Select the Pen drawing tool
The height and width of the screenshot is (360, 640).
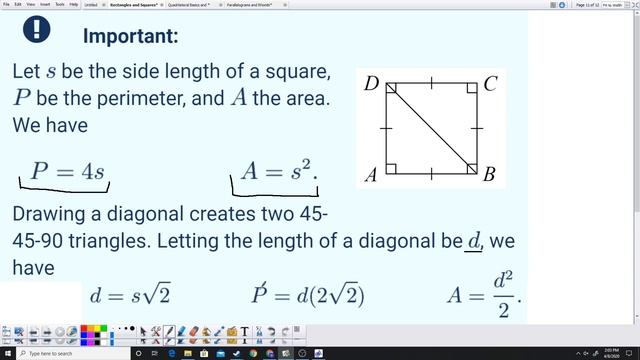[x=169, y=331]
